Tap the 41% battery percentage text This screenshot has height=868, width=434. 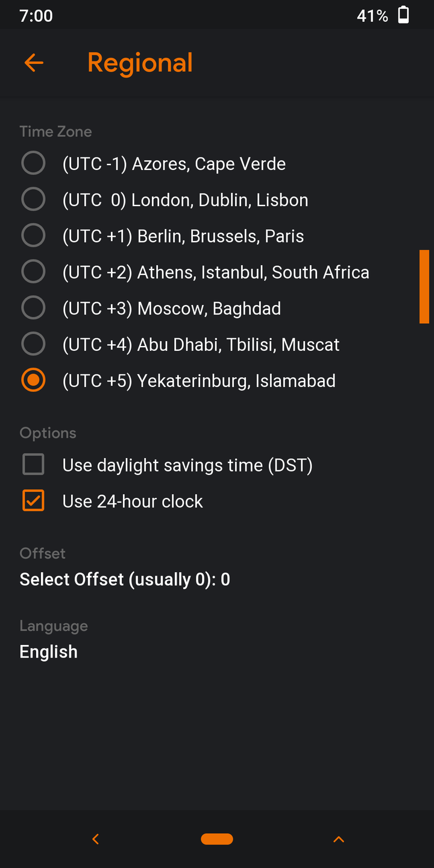click(x=373, y=16)
